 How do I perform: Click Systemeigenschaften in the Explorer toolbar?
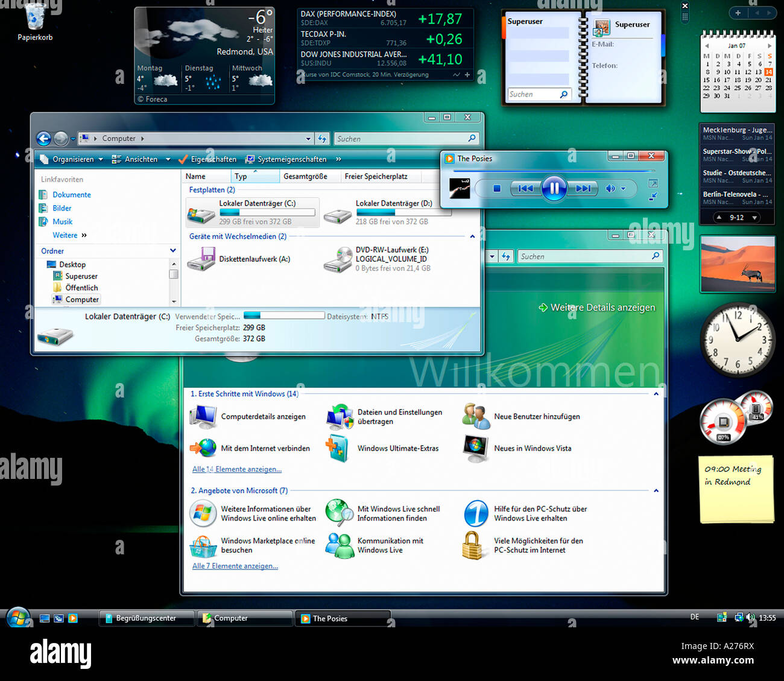286,159
